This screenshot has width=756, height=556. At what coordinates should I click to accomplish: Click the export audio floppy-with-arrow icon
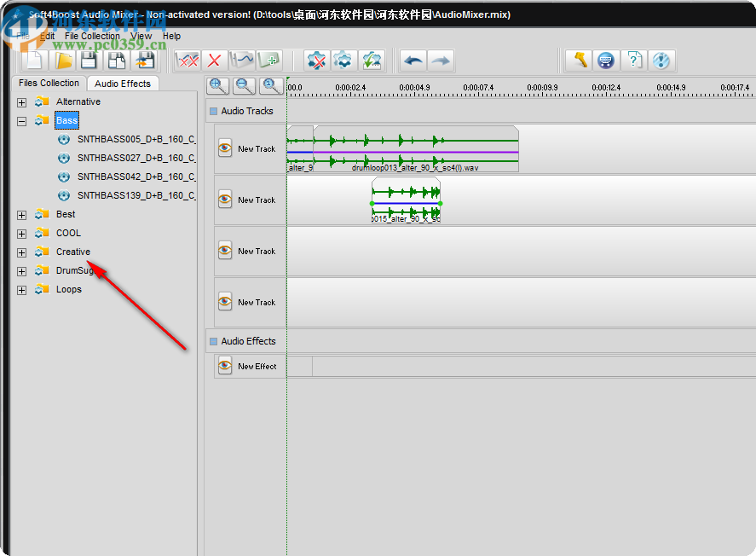click(x=145, y=61)
